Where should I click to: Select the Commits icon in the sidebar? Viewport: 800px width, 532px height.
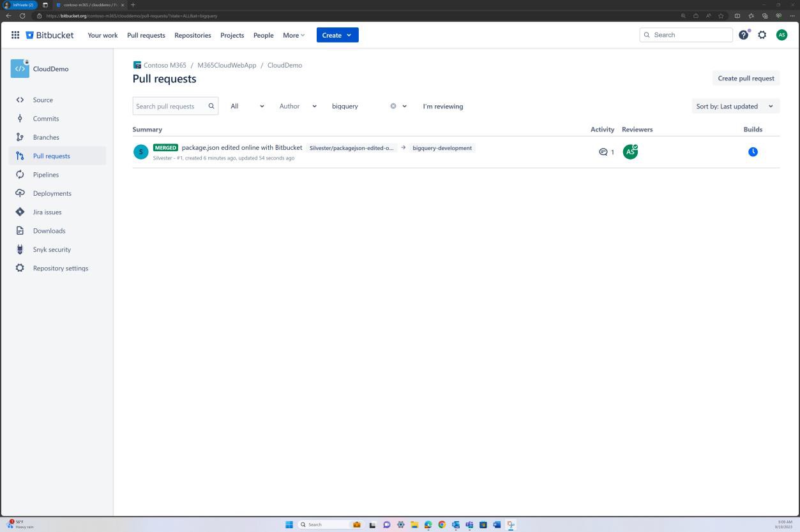pyautogui.click(x=45, y=118)
